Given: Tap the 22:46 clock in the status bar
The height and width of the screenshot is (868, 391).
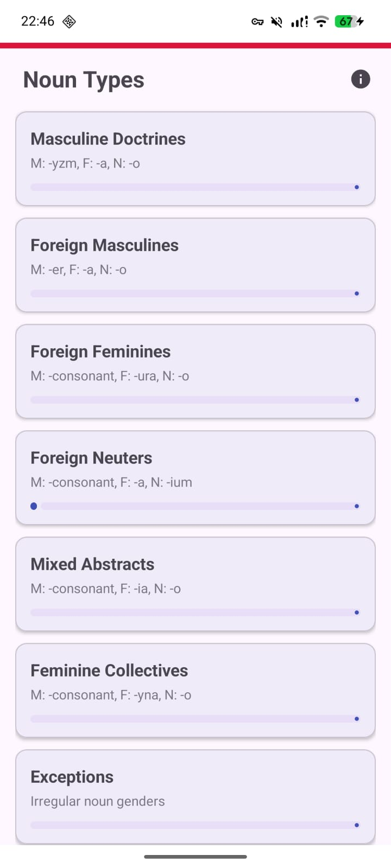Looking at the screenshot, I should (x=37, y=21).
